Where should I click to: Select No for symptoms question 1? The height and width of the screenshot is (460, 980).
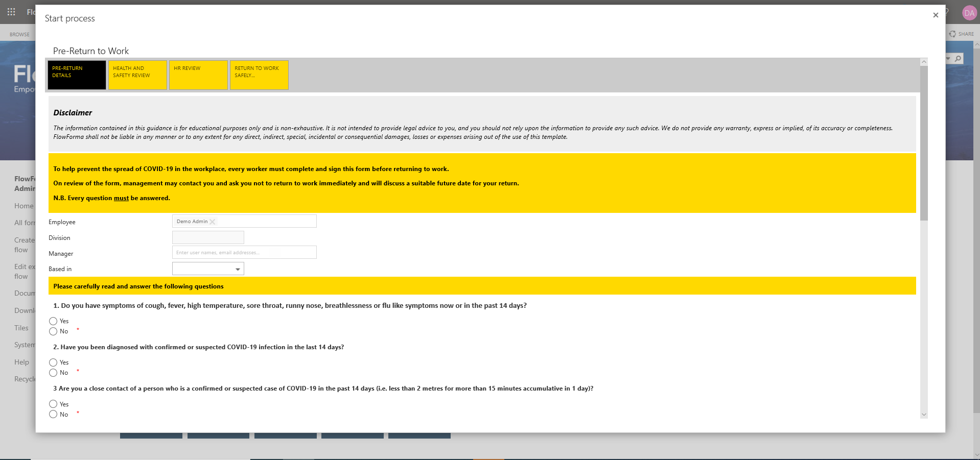click(53, 331)
